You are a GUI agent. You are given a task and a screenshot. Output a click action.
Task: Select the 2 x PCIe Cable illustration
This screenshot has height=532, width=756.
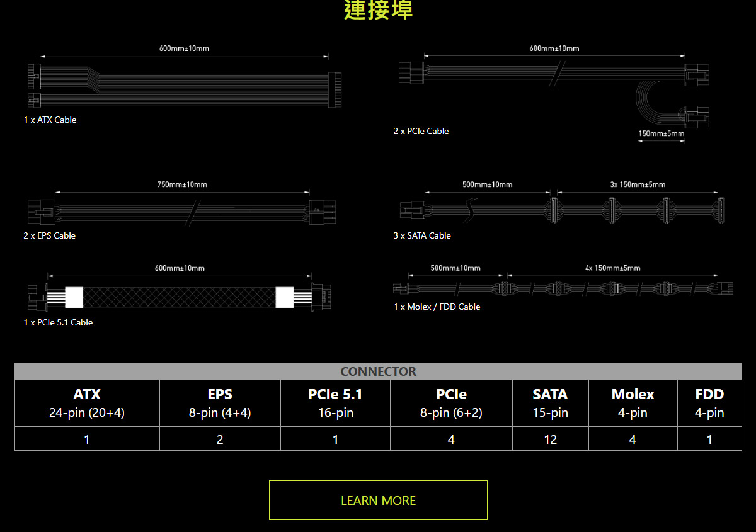pyautogui.click(x=554, y=88)
